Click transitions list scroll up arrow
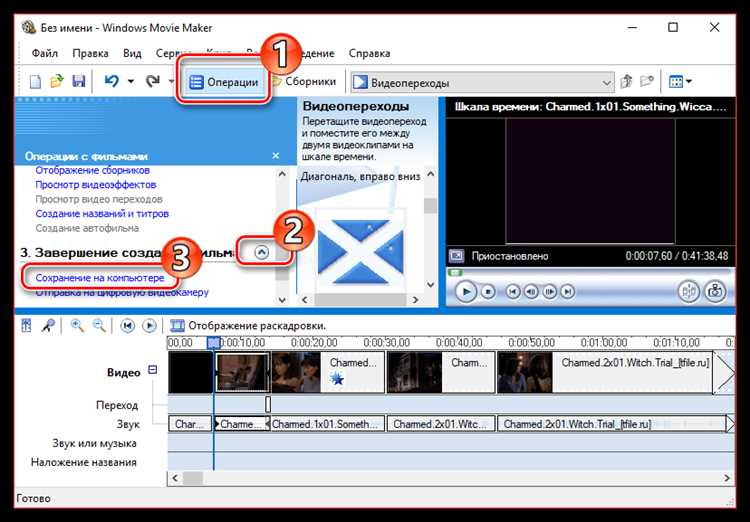This screenshot has height=522, width=750. click(x=430, y=174)
